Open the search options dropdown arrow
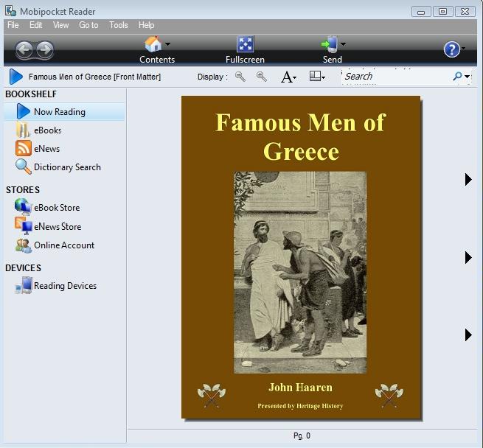 [x=467, y=77]
